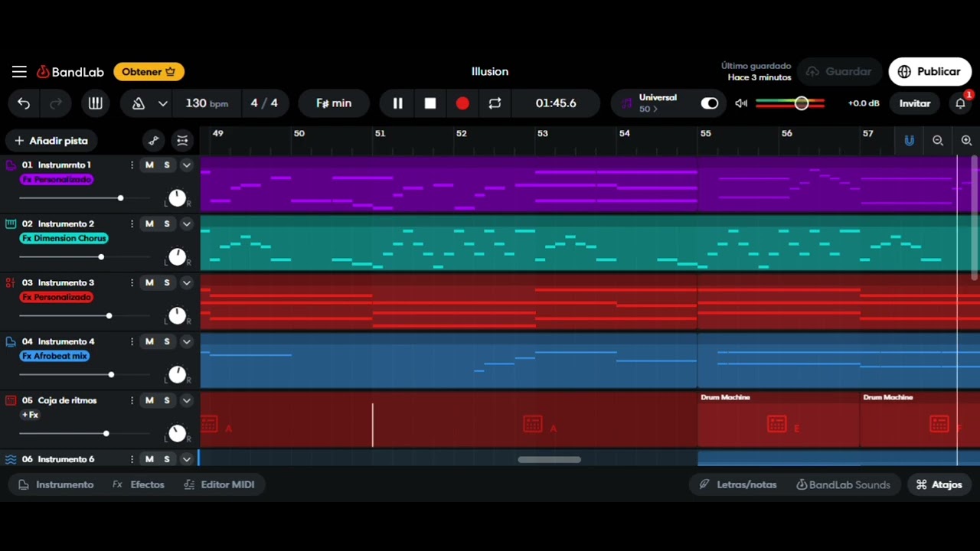The image size is (980, 551).
Task: Open the virtual piano keyboard icon
Action: 96,103
